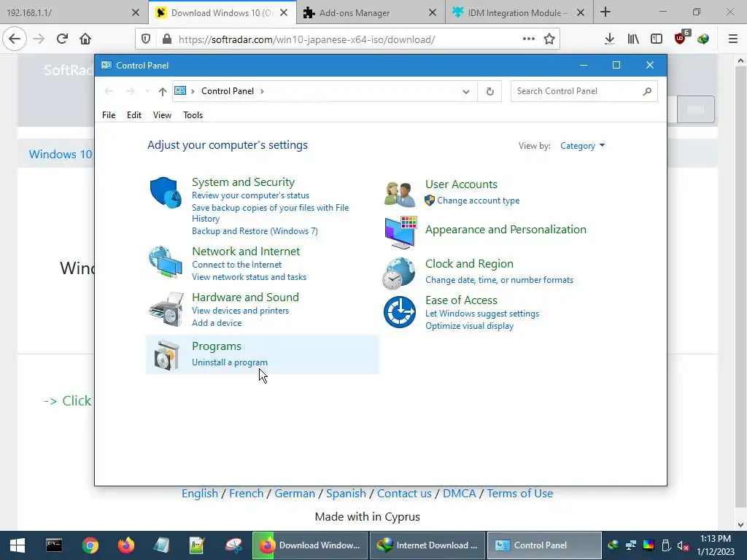
Task: Click the IDM extension icon in Firefox toolbar
Action: click(703, 39)
